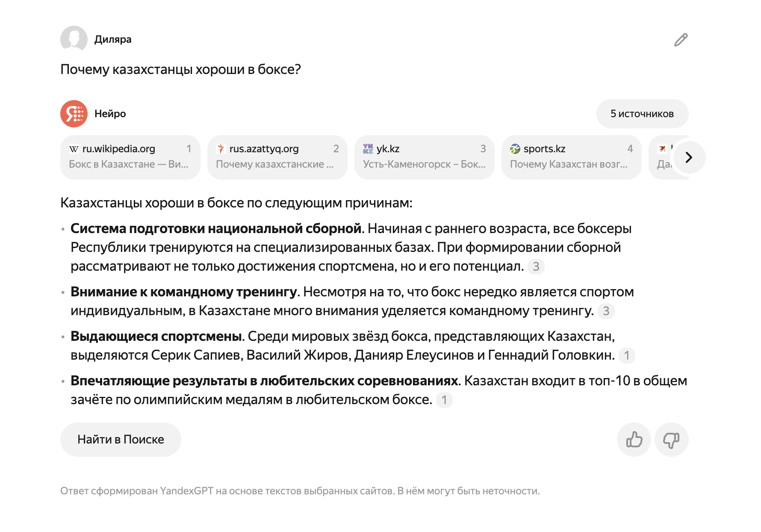
Task: Click Диляра's user avatar
Action: pos(74,39)
